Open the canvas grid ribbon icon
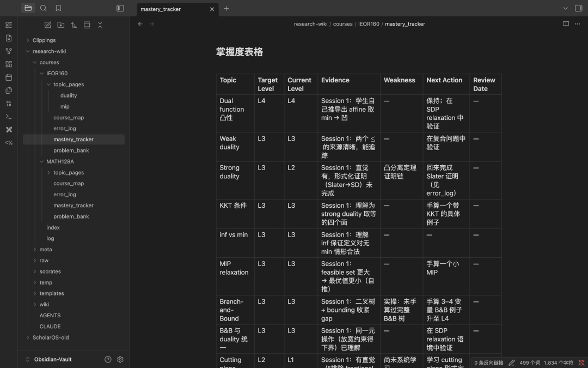The width and height of the screenshot is (588, 368). pos(9,64)
